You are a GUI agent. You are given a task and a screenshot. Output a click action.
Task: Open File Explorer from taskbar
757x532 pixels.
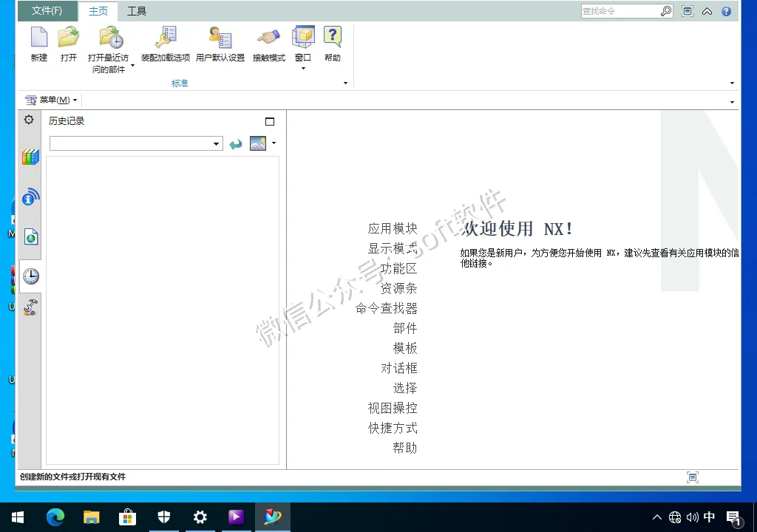pyautogui.click(x=91, y=517)
